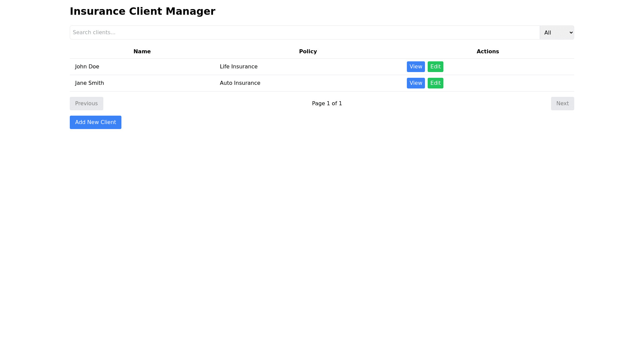This screenshot has width=644, height=362.
Task: View Jane Smith's client details
Action: 416,83
